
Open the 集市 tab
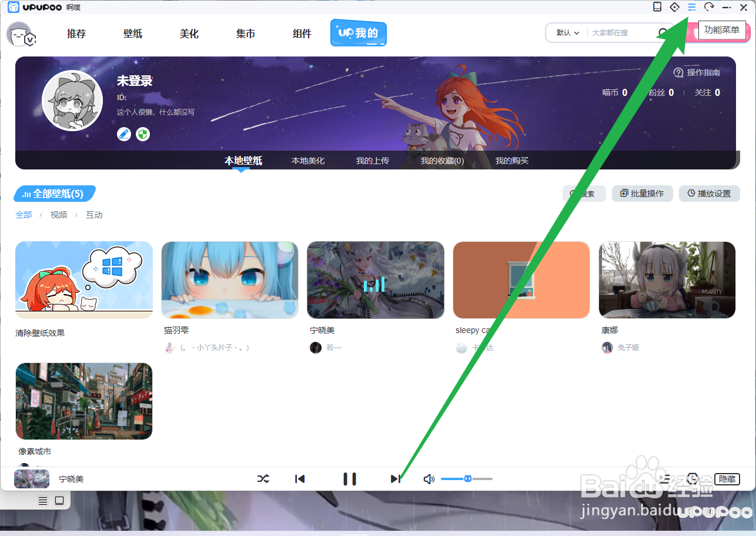pyautogui.click(x=246, y=34)
